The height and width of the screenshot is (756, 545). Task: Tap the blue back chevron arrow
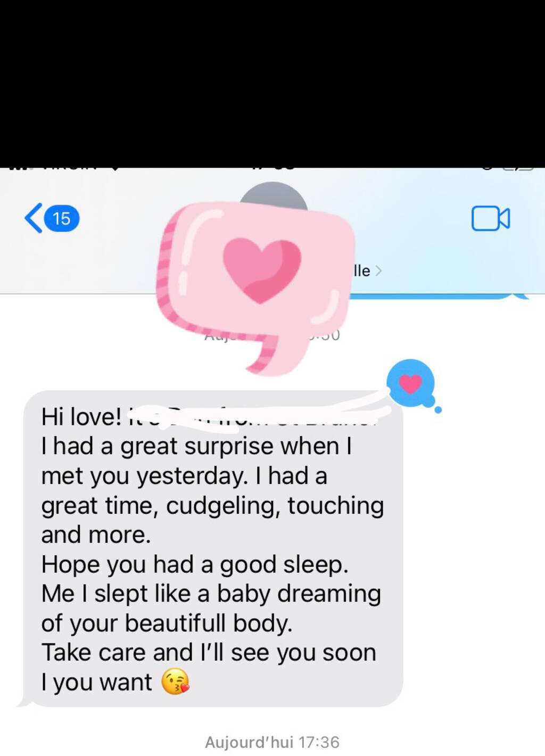(34, 218)
